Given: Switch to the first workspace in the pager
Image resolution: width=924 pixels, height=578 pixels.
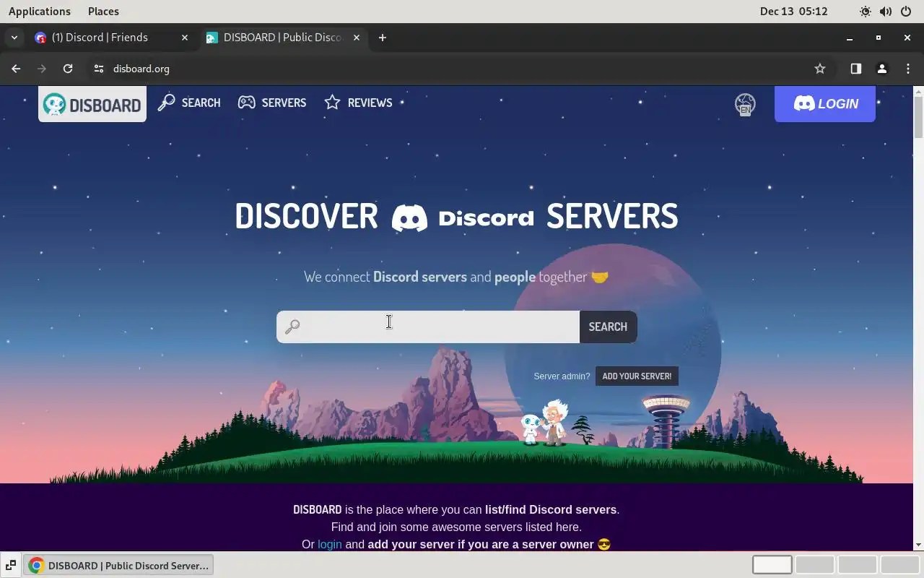Looking at the screenshot, I should pyautogui.click(x=772, y=565).
